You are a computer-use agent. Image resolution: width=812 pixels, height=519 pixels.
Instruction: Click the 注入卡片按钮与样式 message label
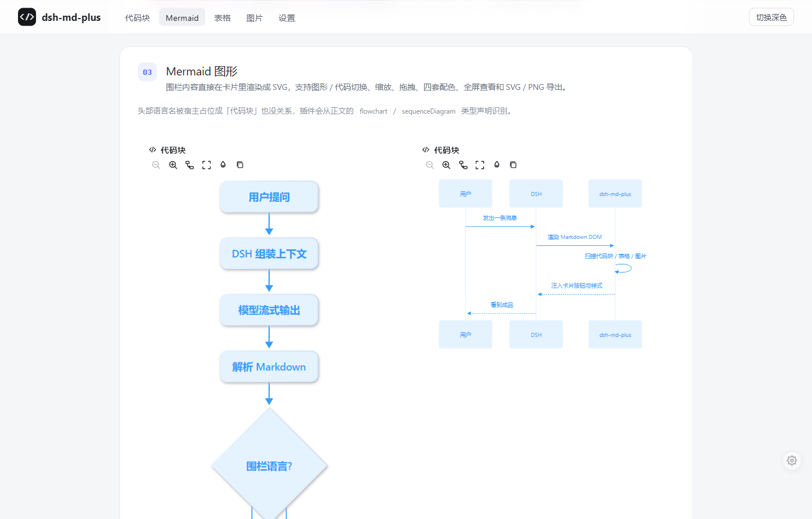click(x=577, y=285)
